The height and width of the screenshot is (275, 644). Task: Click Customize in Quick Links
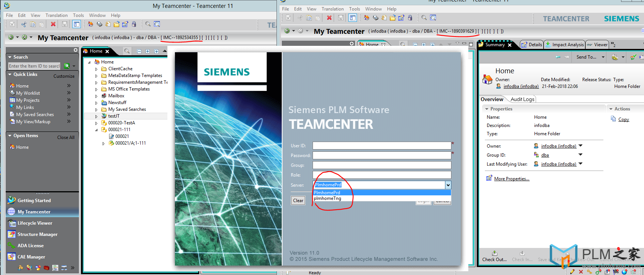tap(64, 76)
